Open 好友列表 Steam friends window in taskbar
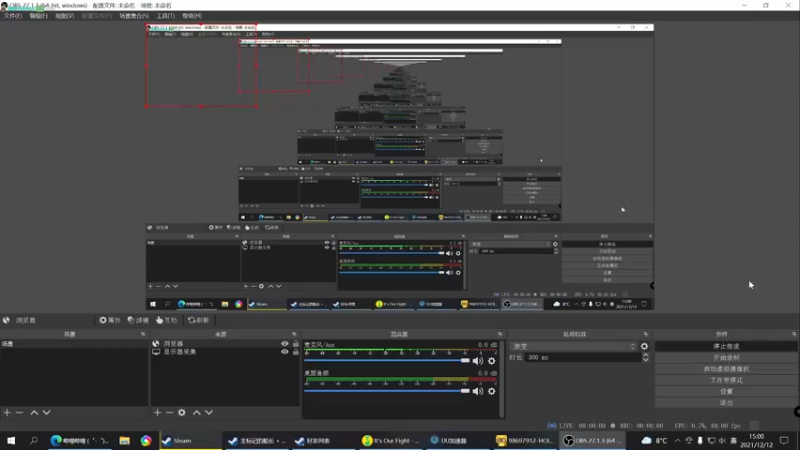800x450 pixels. (x=323, y=440)
